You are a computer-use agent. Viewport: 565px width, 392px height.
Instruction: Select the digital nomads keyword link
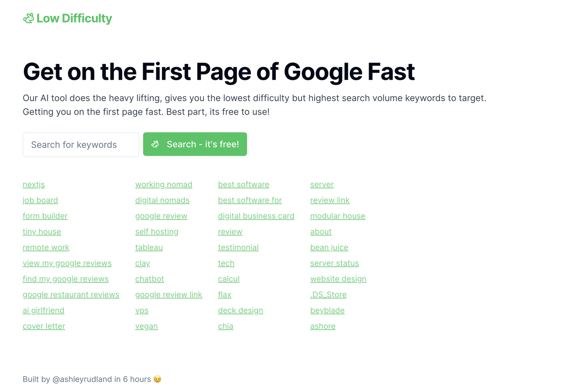[x=162, y=200]
